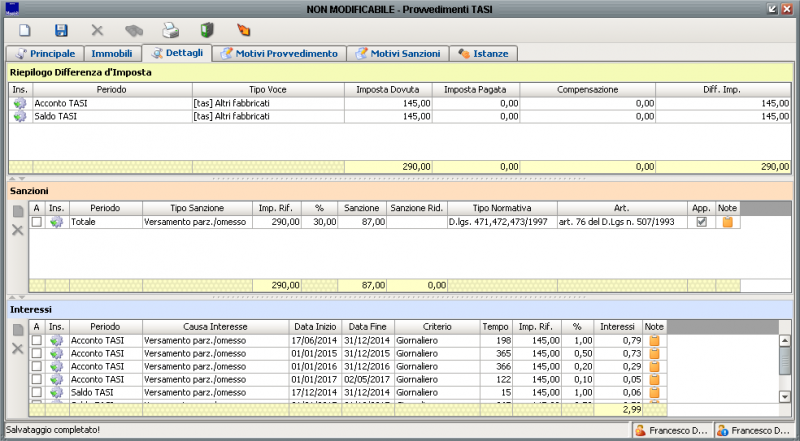Open the note icon in Sanzioni Totale row
Viewport: 800px width, 441px height.
pyautogui.click(x=727, y=222)
